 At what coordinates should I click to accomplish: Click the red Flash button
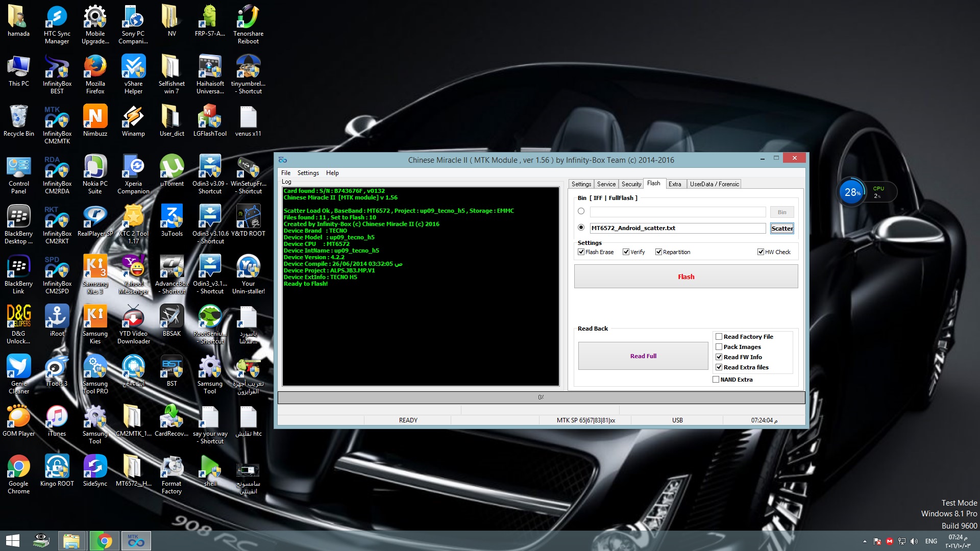click(x=686, y=277)
